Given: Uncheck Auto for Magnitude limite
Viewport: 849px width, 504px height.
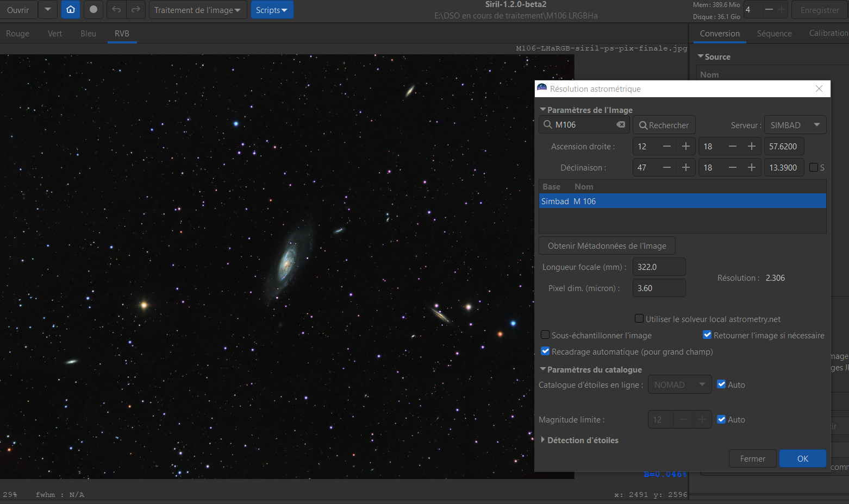Looking at the screenshot, I should click(721, 419).
